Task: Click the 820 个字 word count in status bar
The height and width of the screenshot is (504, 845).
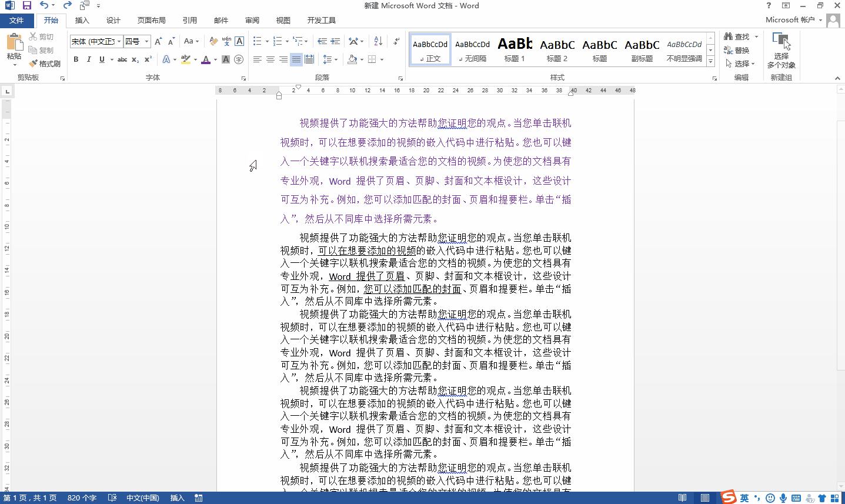Action: (x=82, y=498)
